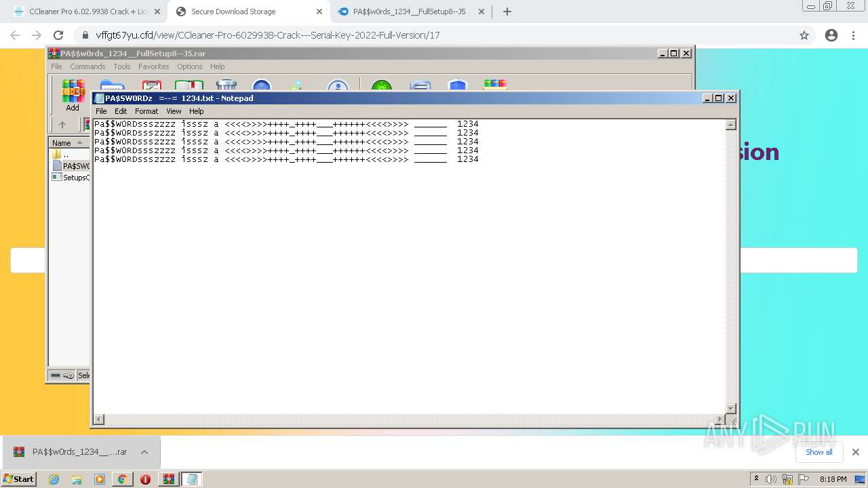The image size is (868, 488).
Task: Close the PA$$w0rds_1234 FullSetup tab
Action: [481, 12]
